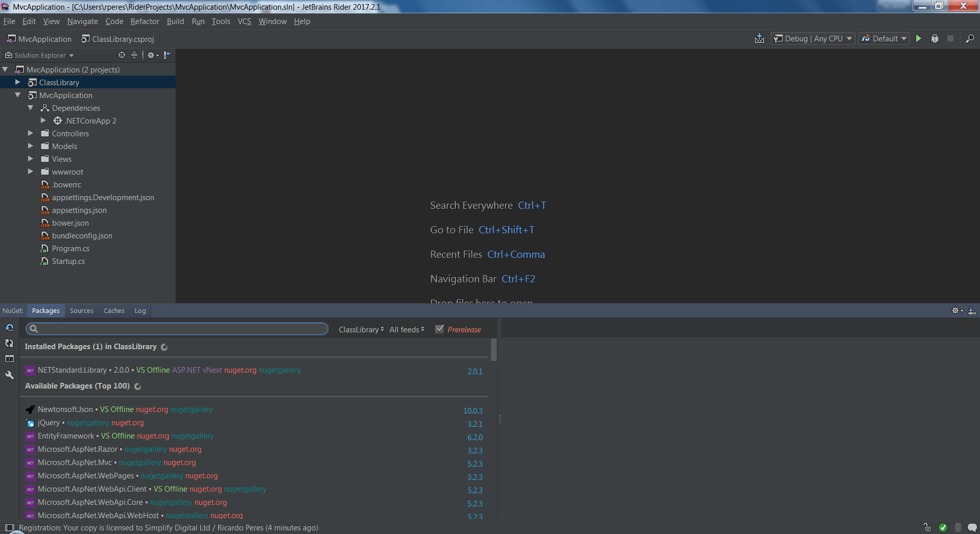
Task: Expand the Models folder
Action: point(31,146)
